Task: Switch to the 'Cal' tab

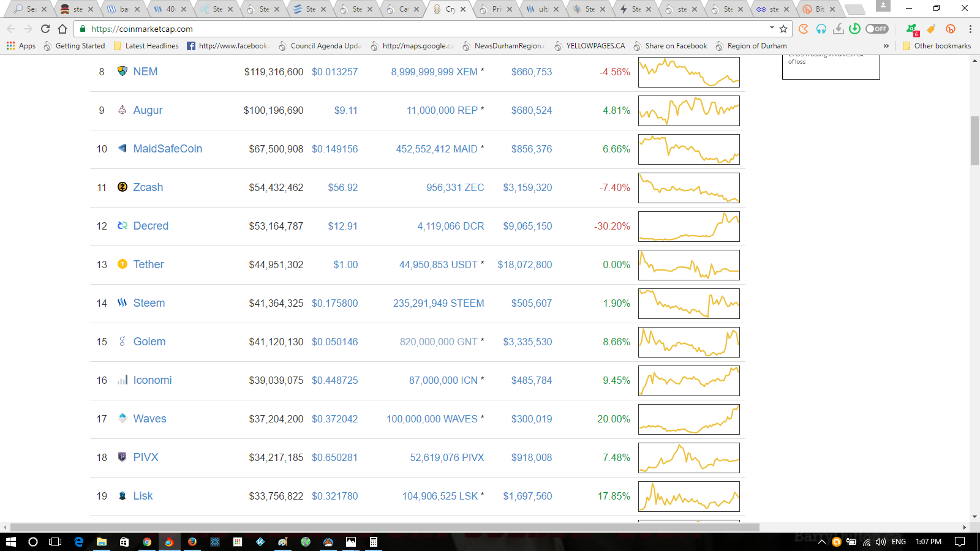Action: [402, 9]
